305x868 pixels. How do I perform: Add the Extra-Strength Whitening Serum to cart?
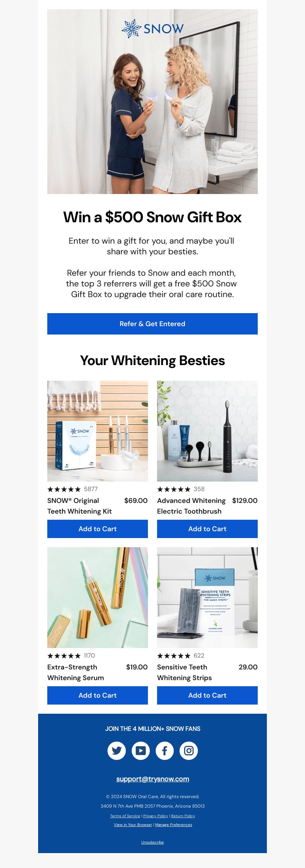click(x=98, y=695)
